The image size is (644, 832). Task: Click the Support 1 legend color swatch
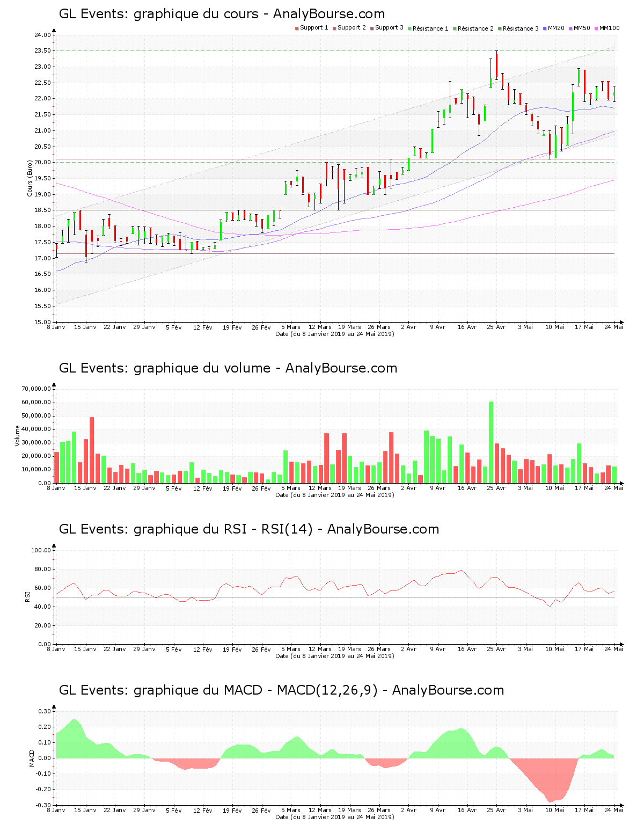coord(297,28)
